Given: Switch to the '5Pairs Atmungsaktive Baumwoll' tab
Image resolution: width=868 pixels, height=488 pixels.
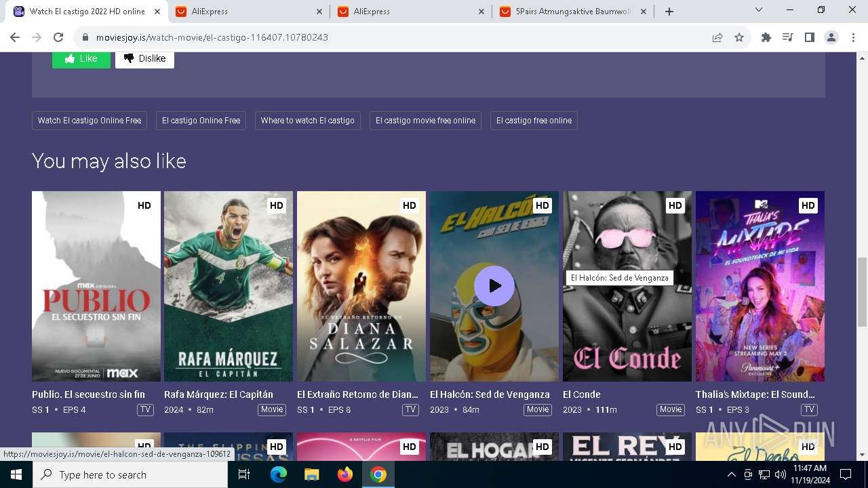Looking at the screenshot, I should pyautogui.click(x=572, y=12).
